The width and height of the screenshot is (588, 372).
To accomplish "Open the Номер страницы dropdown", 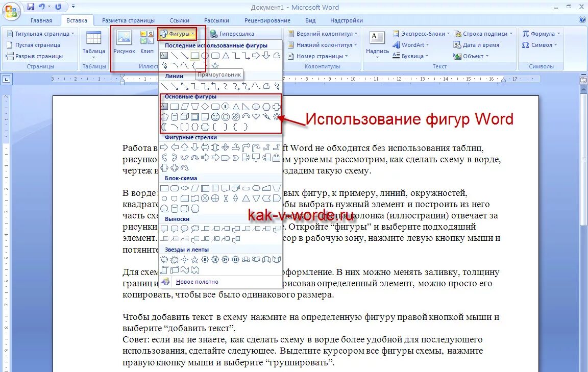I will 317,56.
